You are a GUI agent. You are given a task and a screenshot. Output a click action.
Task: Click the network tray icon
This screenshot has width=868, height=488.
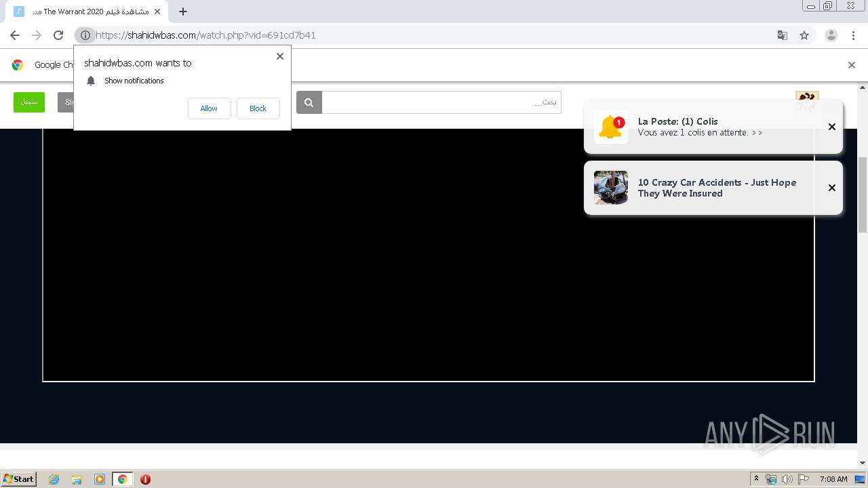(771, 479)
